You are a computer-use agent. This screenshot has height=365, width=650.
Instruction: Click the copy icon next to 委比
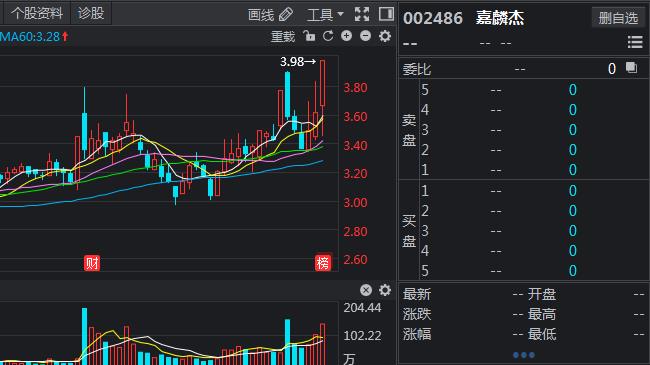coord(631,67)
